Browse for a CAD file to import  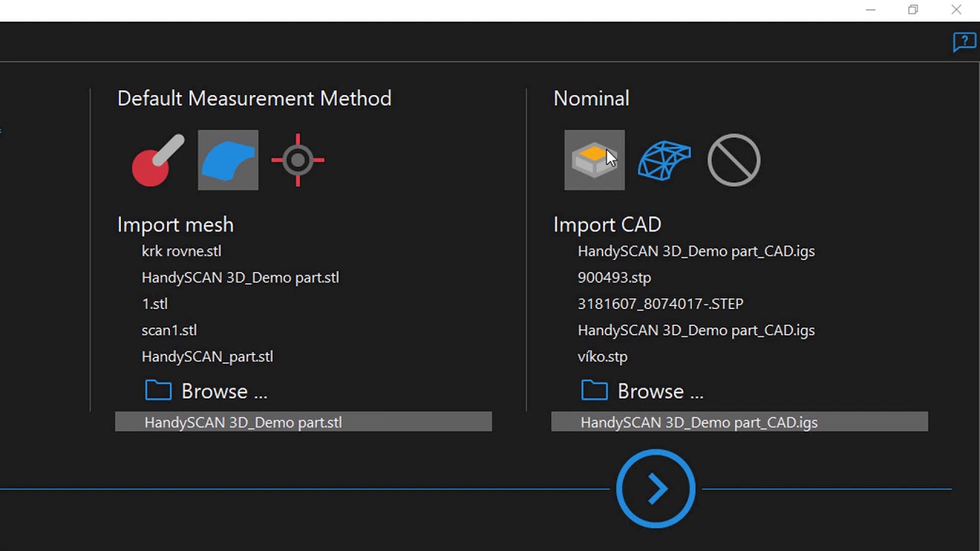(x=660, y=391)
